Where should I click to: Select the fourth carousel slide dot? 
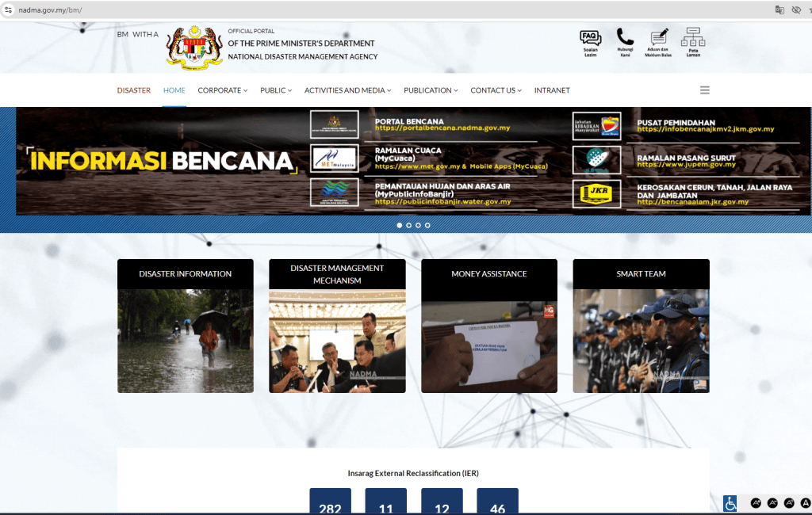click(x=427, y=225)
